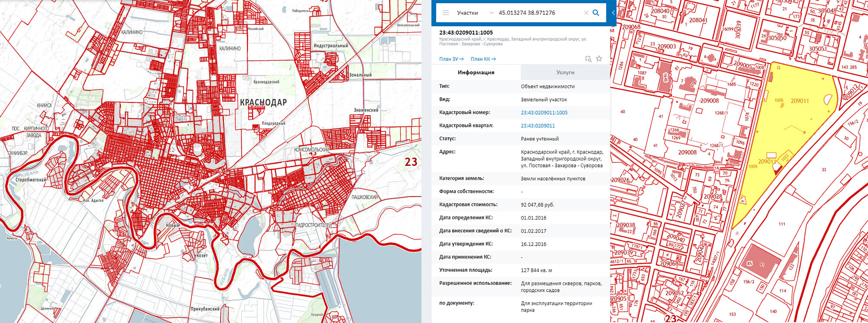
Task: Click КОМСОМОЛЬСКИЙ label on left map
Action: (x=312, y=150)
